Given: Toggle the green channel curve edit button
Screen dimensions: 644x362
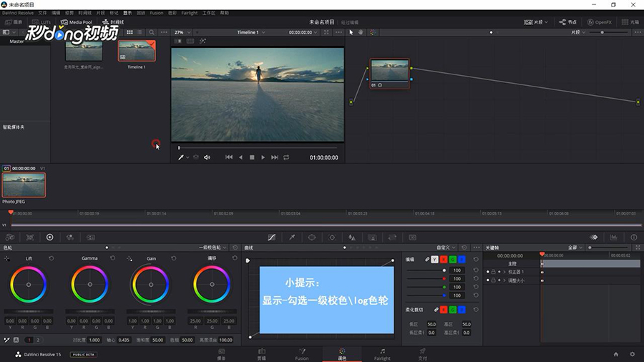Looking at the screenshot, I should [x=453, y=260].
